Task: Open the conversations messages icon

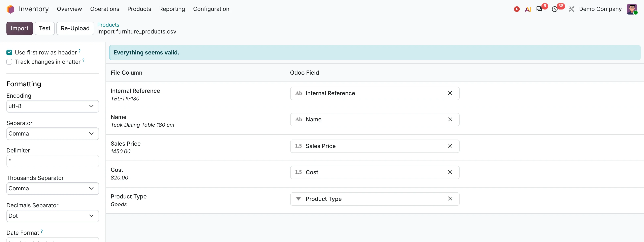Action: point(539,9)
